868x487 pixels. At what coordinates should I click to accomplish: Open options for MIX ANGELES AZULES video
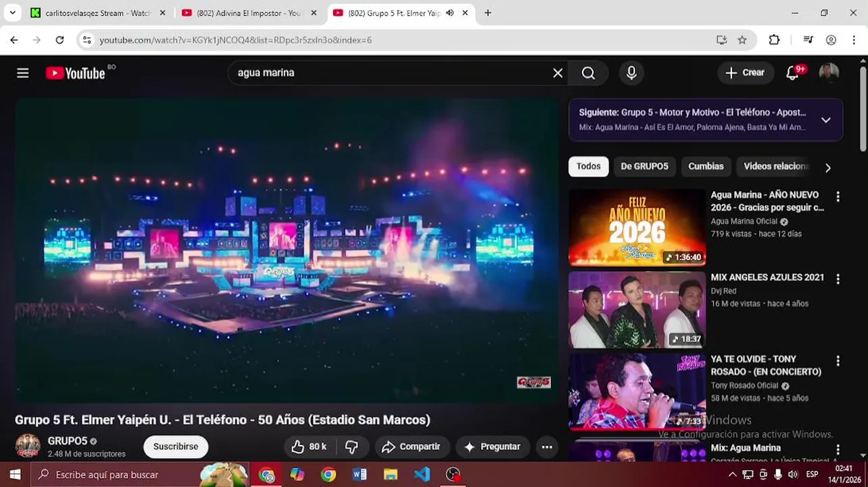point(838,279)
